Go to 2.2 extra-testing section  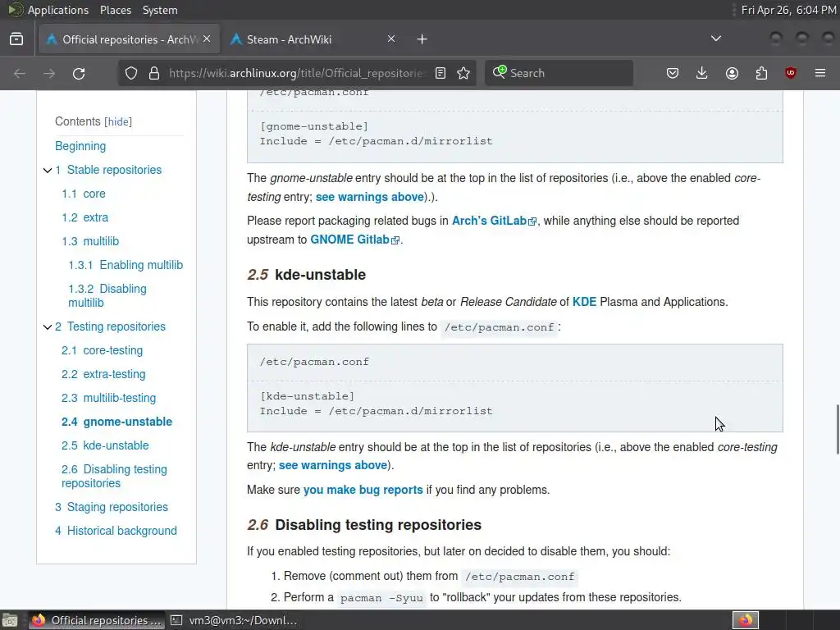[x=103, y=374]
